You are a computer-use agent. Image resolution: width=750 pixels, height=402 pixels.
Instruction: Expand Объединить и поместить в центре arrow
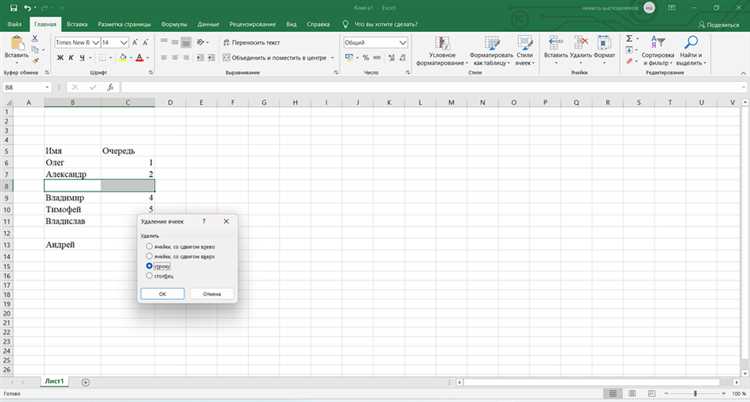[332, 58]
